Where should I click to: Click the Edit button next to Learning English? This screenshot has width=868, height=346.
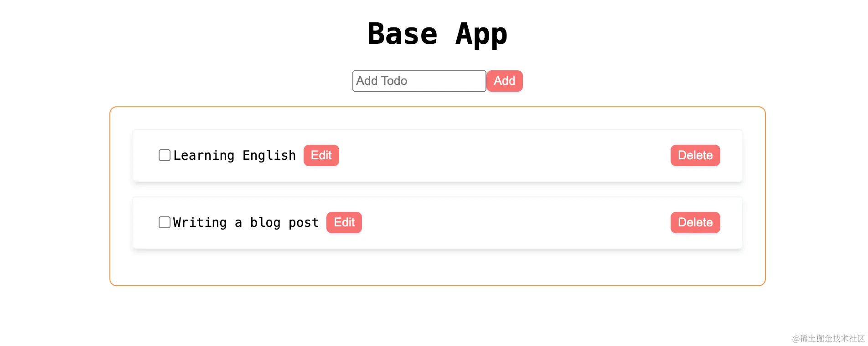(x=321, y=155)
